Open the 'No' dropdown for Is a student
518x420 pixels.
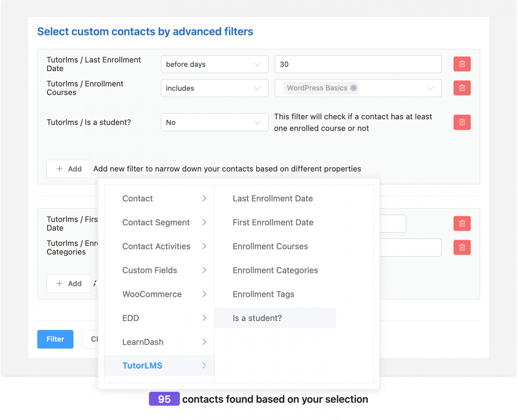coord(214,122)
